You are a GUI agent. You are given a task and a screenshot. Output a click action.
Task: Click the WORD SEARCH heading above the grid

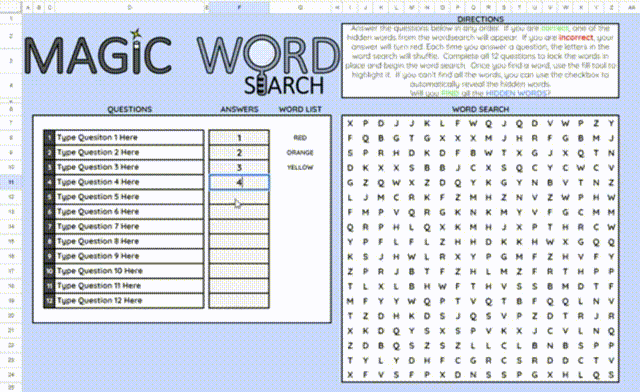[480, 109]
